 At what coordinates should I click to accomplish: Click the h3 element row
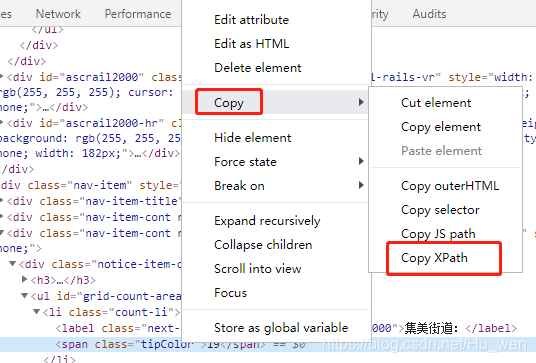click(x=63, y=280)
